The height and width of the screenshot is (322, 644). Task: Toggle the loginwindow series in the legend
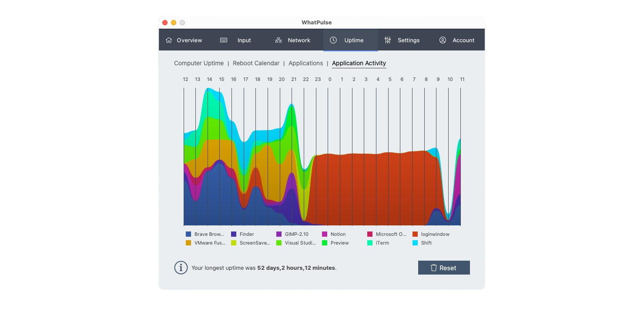pos(431,234)
